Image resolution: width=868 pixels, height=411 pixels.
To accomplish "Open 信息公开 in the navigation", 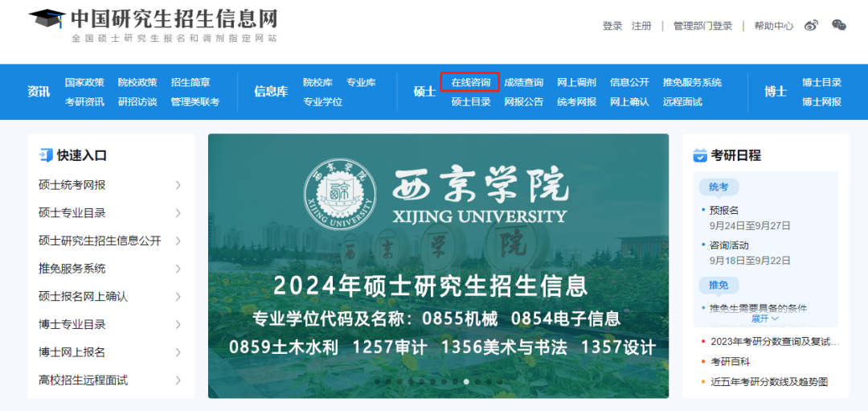I will click(x=629, y=83).
